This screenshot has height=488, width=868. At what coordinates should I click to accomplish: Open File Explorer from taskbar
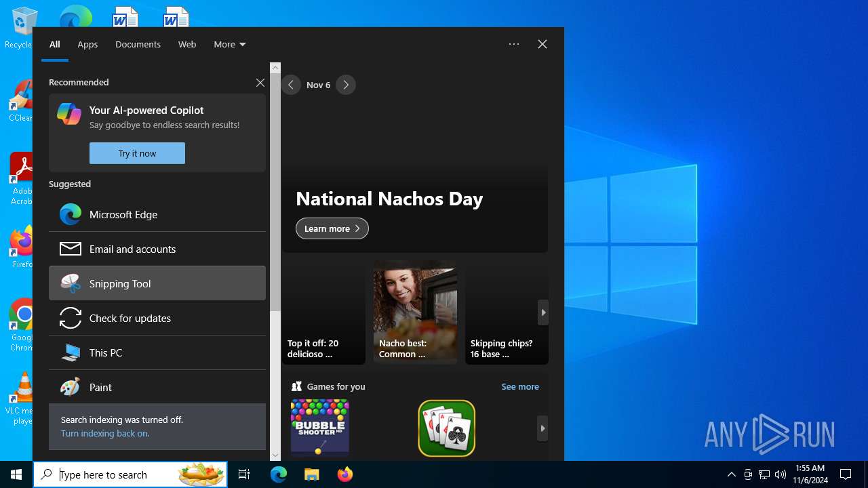pos(311,474)
